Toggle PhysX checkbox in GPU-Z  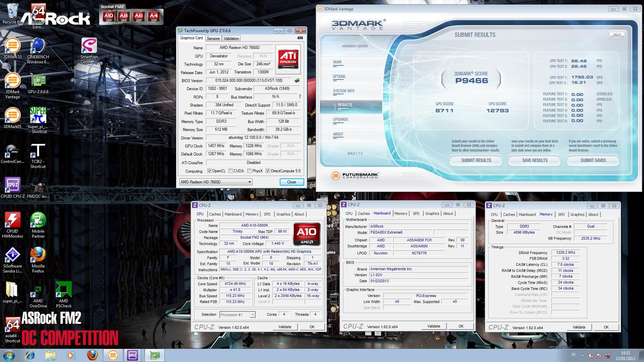point(250,171)
